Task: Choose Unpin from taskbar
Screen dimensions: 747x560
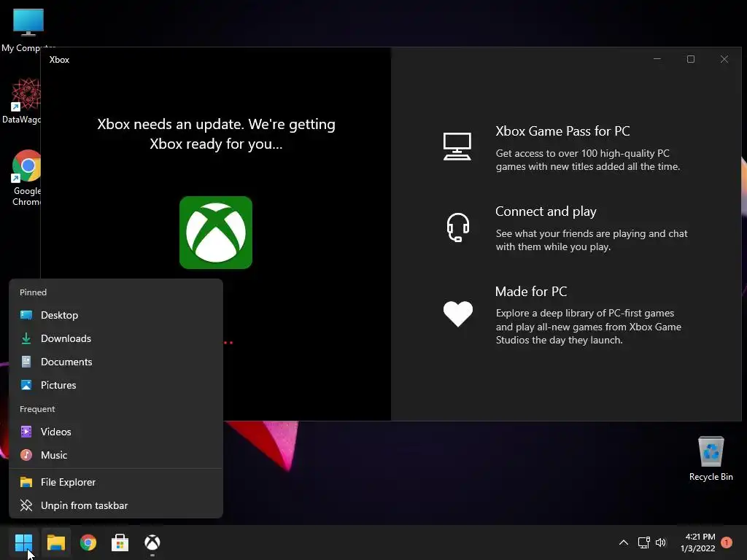Action: (116, 506)
